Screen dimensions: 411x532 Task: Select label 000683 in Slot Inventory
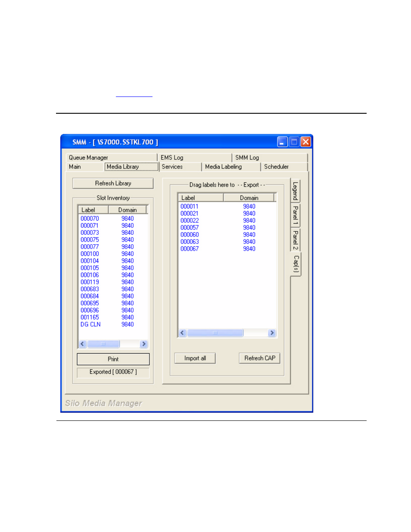[x=90, y=289]
